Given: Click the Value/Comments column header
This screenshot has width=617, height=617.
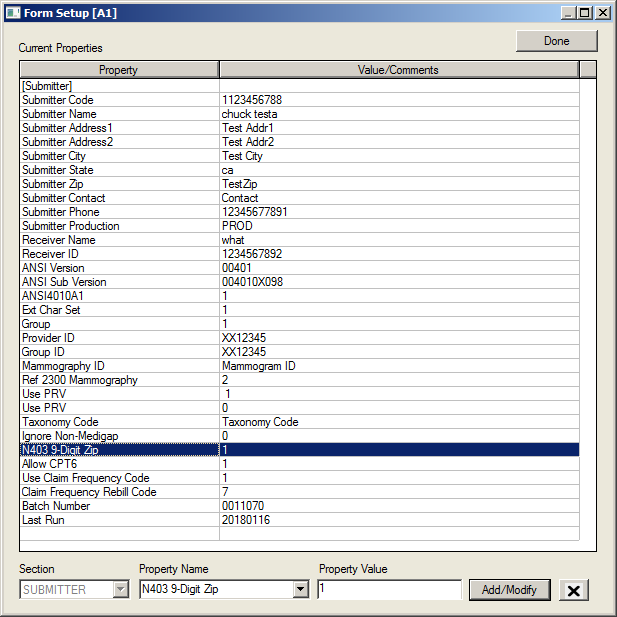Looking at the screenshot, I should click(x=397, y=70).
